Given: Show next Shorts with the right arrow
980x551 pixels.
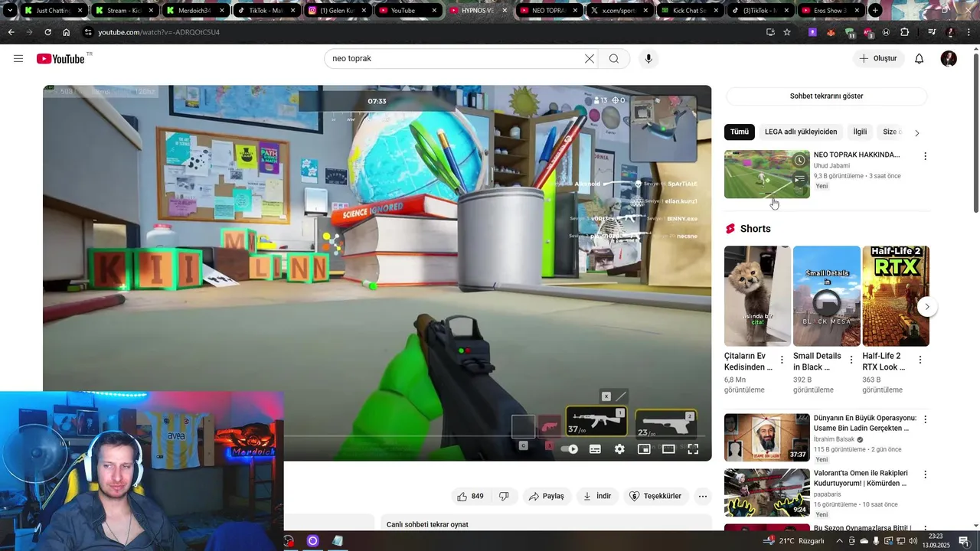Looking at the screenshot, I should coord(927,307).
